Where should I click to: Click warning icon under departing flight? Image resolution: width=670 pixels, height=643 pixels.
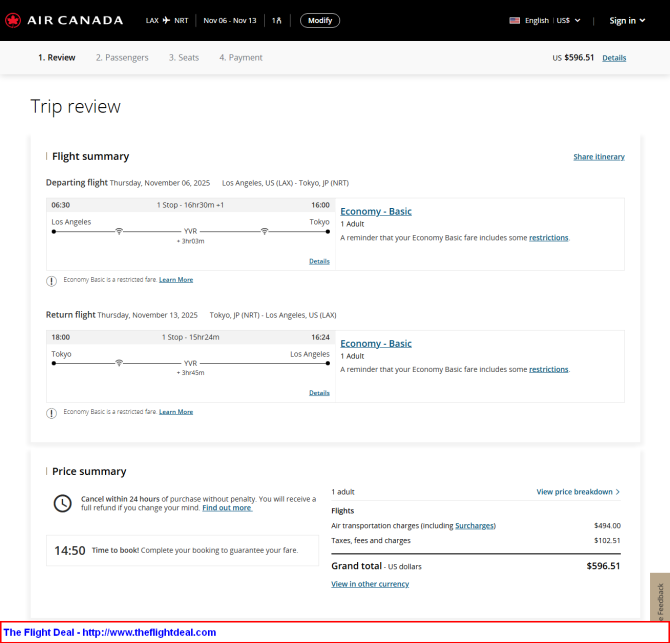pos(51,281)
